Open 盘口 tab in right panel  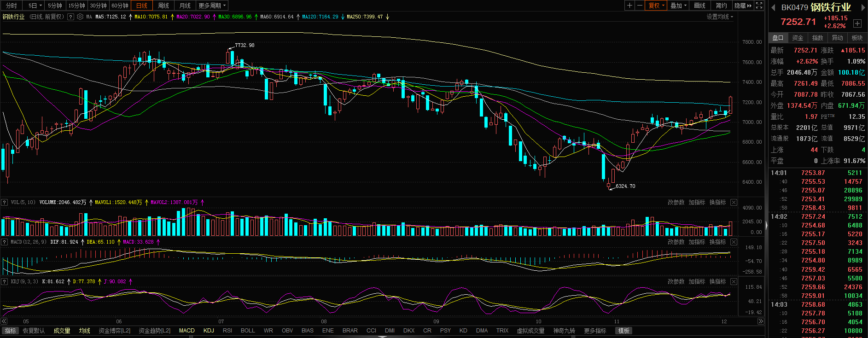click(x=778, y=38)
